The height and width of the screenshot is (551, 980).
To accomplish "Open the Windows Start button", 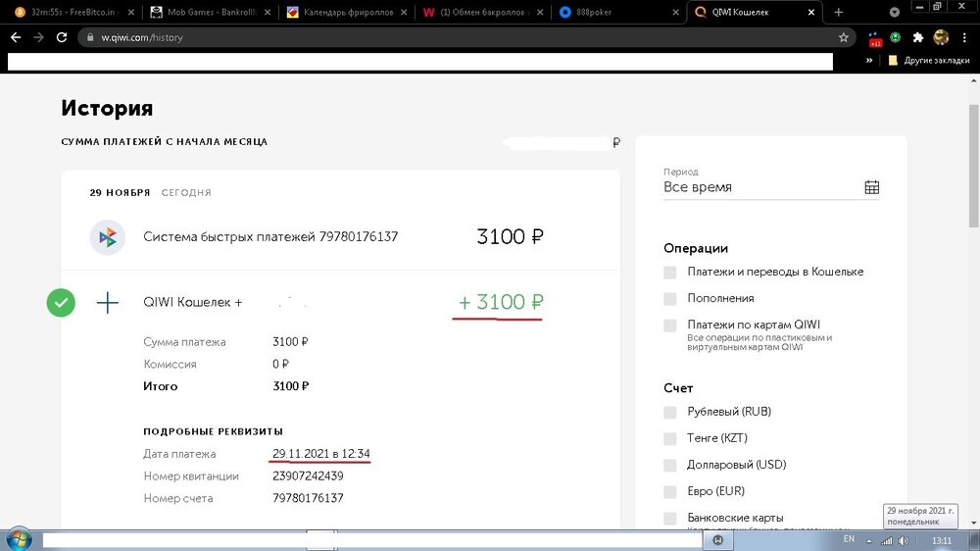I will pyautogui.click(x=20, y=538).
